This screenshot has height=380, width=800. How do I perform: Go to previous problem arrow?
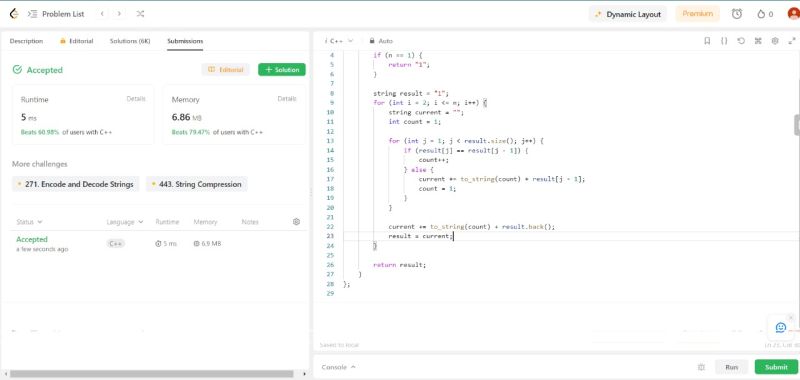(102, 14)
